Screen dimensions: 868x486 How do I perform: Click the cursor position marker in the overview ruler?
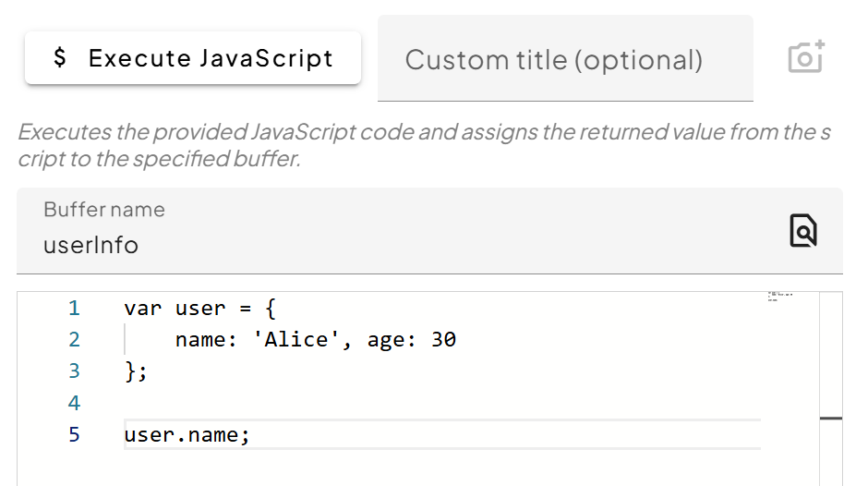pyautogui.click(x=831, y=419)
